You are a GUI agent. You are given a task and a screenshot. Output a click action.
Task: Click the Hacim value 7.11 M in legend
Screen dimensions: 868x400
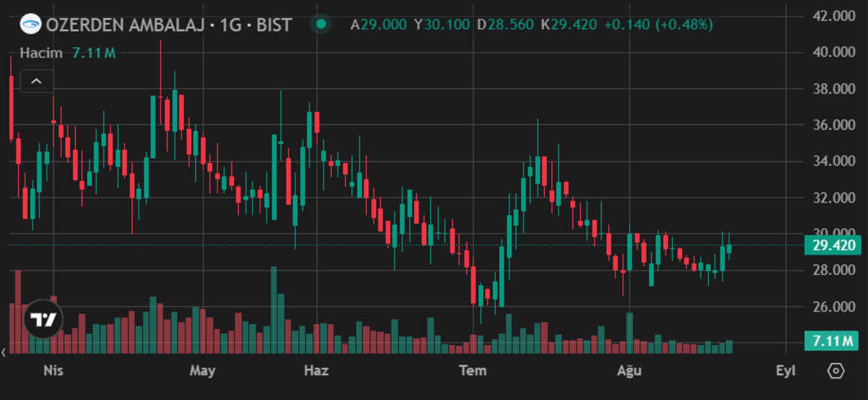click(x=93, y=53)
